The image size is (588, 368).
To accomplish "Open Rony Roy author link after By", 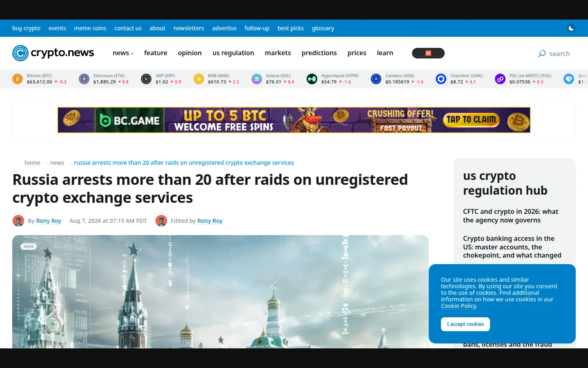I will 49,221.
